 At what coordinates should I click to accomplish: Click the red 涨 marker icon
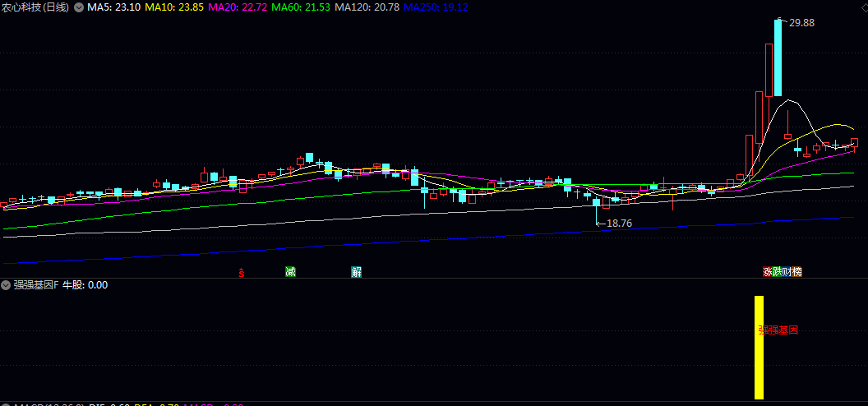[768, 271]
